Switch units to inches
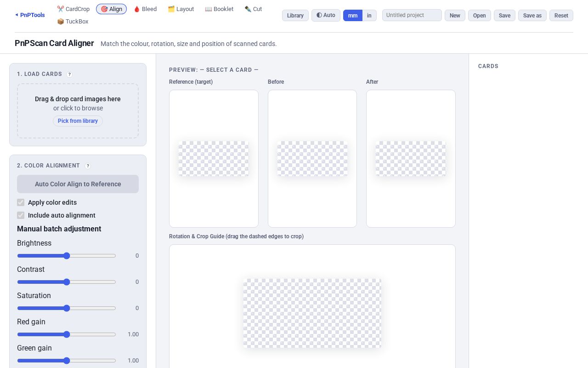Screen dimensions: 588x368 coord(369,15)
